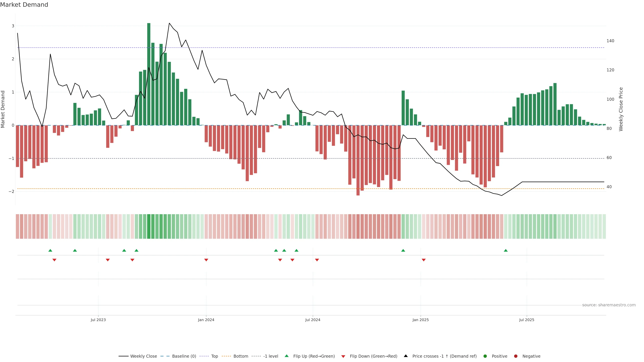644x362 pixels.
Task: Click the darkest green heatmap strip cell
Action: coord(149,226)
